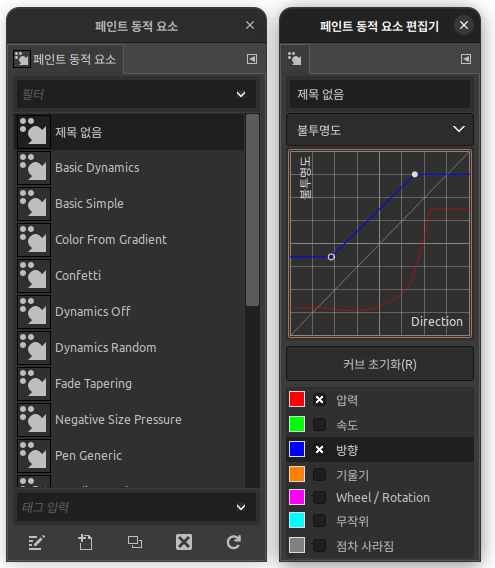Click the gray swatch for 점차 사라짐
The height and width of the screenshot is (568, 495).
tap(297, 545)
